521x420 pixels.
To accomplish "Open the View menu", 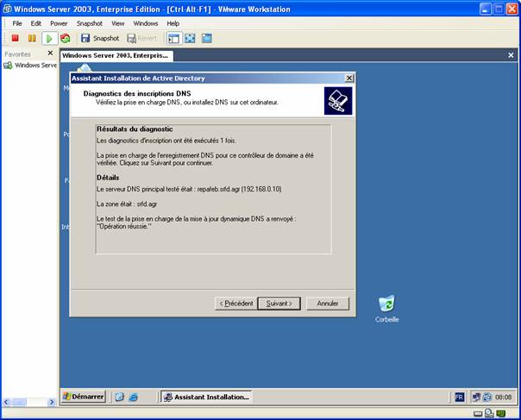I will [117, 23].
